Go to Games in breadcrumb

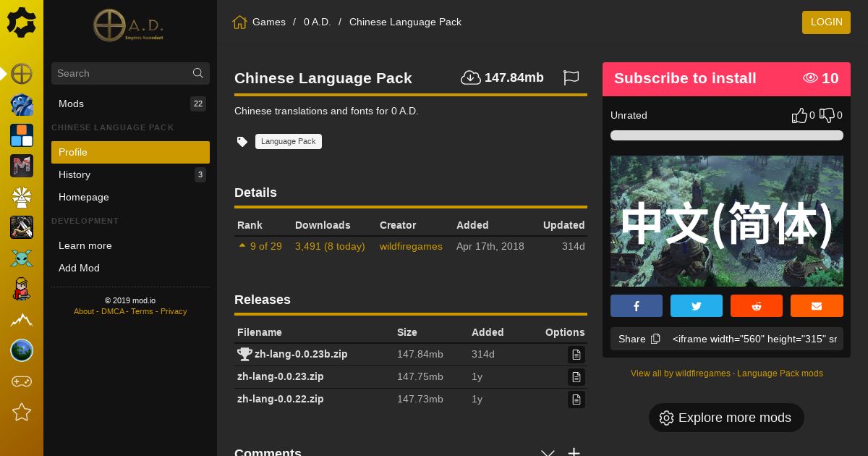pyautogui.click(x=269, y=22)
